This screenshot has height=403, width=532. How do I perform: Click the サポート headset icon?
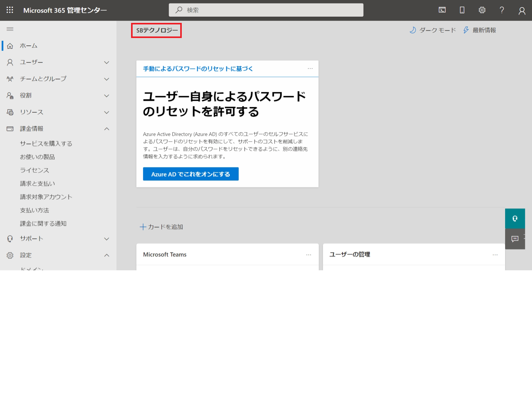pos(10,239)
